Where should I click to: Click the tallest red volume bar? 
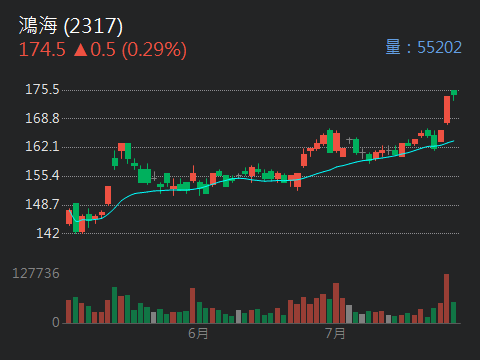[447, 299]
